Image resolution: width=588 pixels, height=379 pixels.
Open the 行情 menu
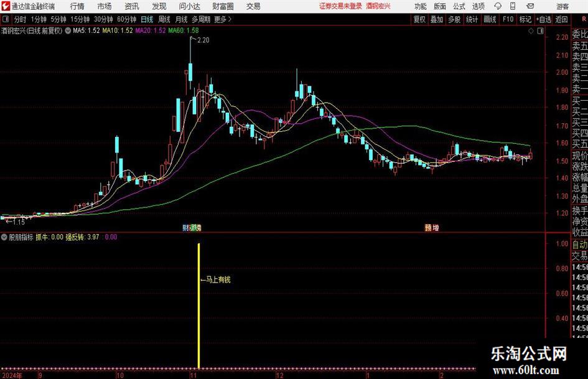pyautogui.click(x=77, y=6)
